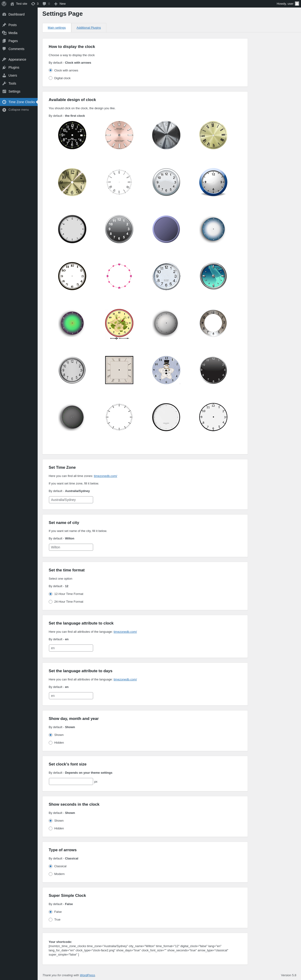Screen dimensions: 301x980
Task: Open Appearance in the sidebar menu
Action: [x=17, y=59]
